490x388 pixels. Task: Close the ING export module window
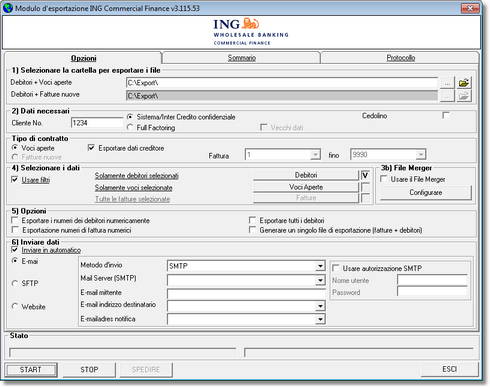point(471,8)
